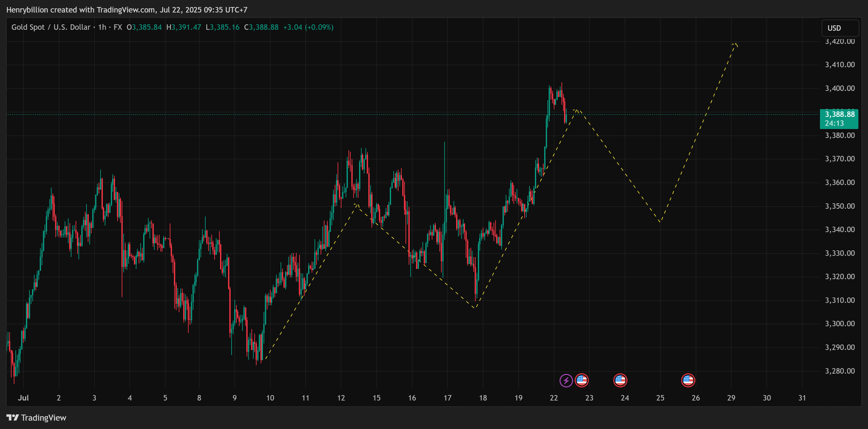Click the 3,290.00 price axis label
The width and height of the screenshot is (868, 429).
tap(840, 347)
